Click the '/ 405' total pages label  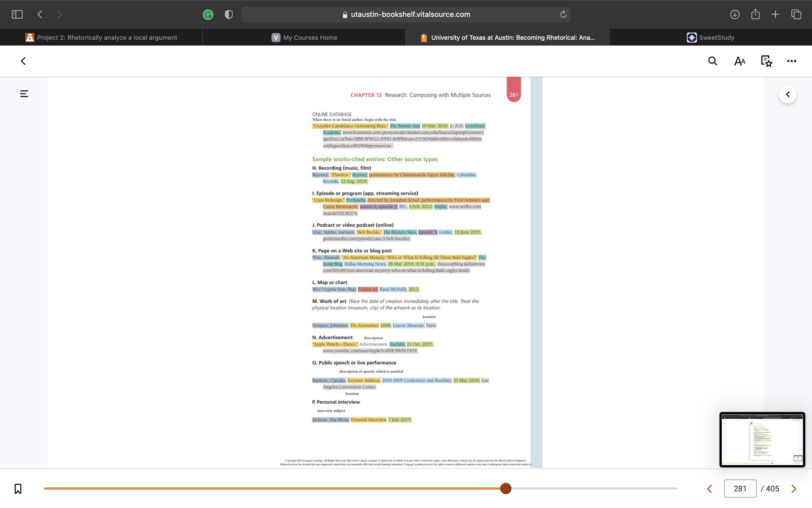click(x=770, y=489)
